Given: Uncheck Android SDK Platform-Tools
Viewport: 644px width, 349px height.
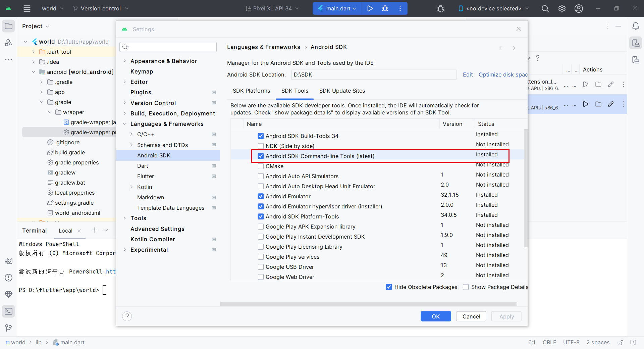Looking at the screenshot, I should pos(261,216).
